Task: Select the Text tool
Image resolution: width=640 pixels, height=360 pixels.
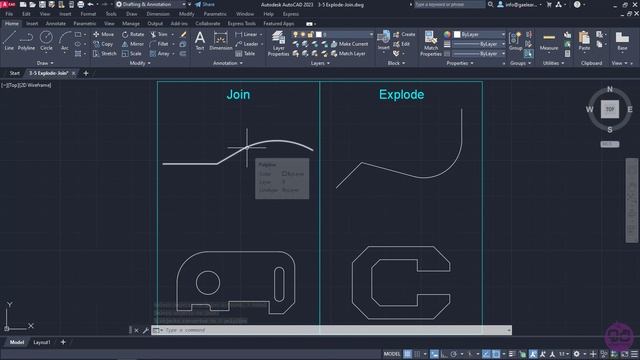Action: pyautogui.click(x=200, y=41)
